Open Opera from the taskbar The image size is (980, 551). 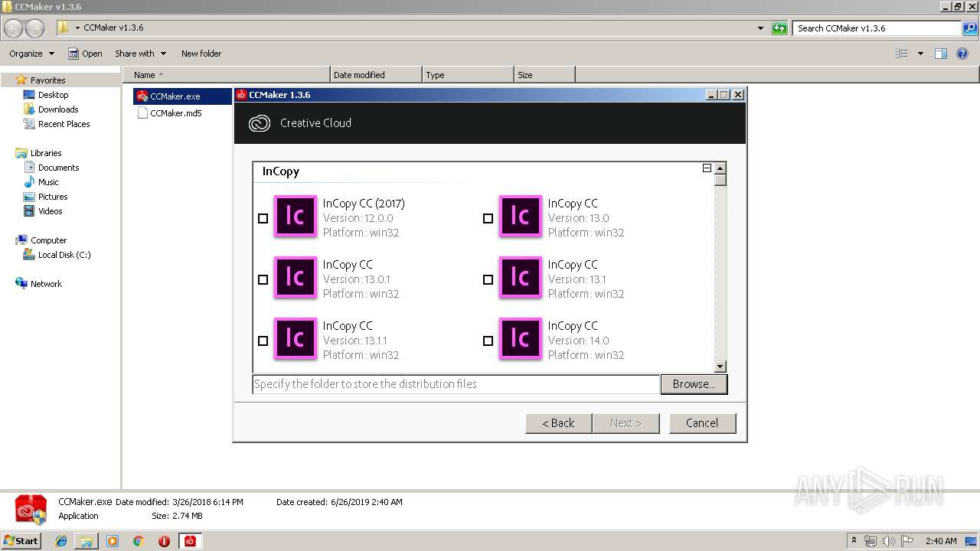(x=164, y=541)
